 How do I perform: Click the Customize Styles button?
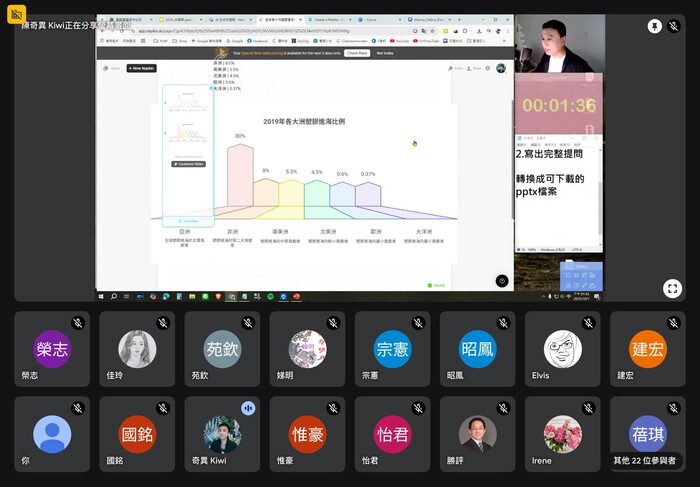188,163
